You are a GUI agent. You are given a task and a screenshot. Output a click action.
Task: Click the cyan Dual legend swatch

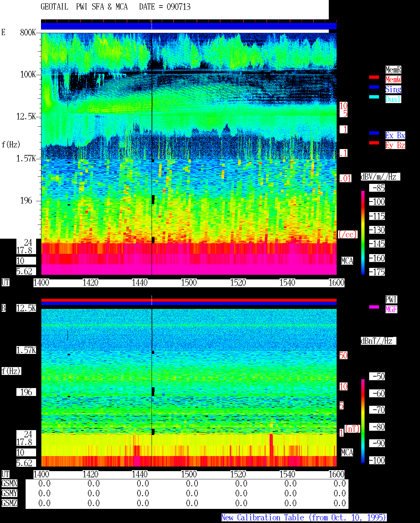(x=374, y=97)
